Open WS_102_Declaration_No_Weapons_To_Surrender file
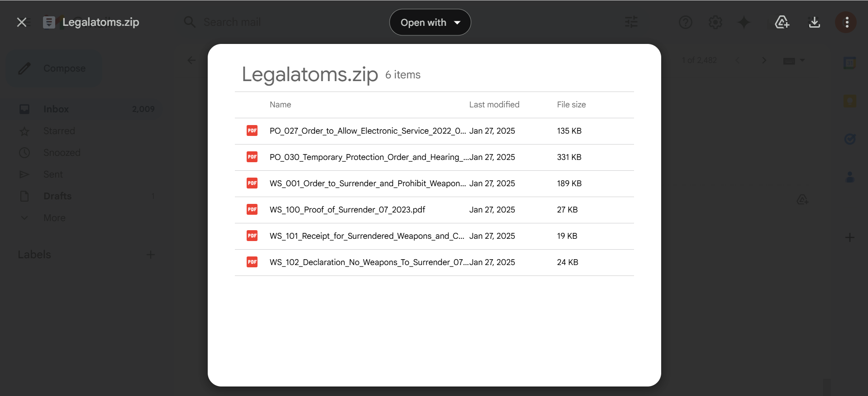 pyautogui.click(x=434, y=262)
